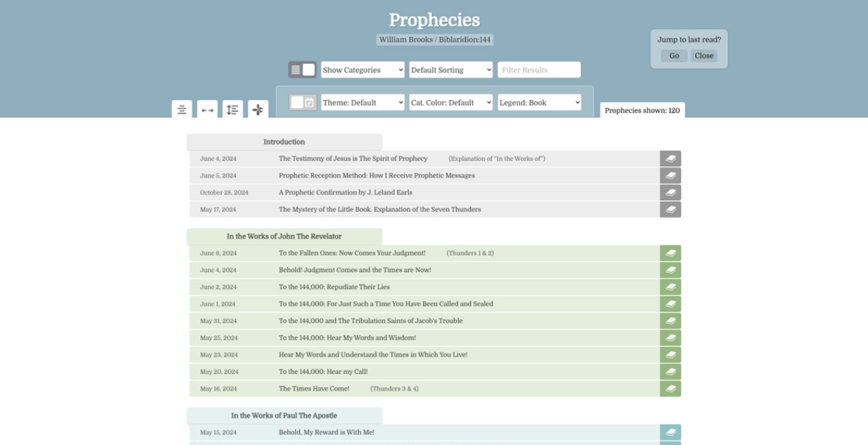
Task: Click the center text alignment icon
Action: coord(182,110)
